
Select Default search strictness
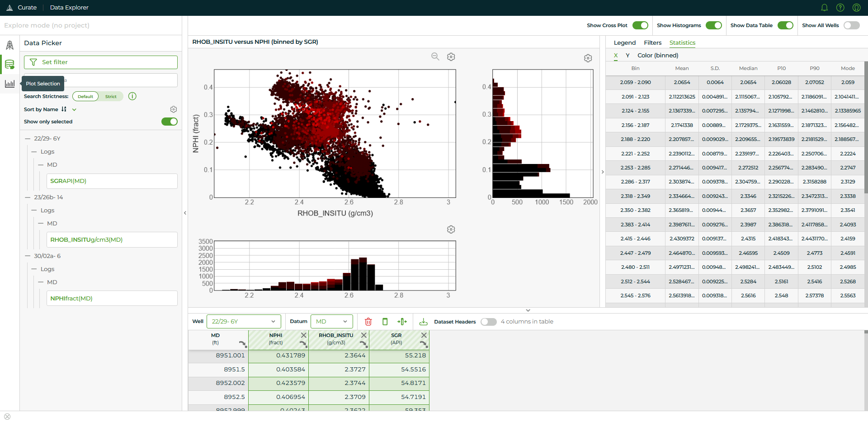pos(85,96)
